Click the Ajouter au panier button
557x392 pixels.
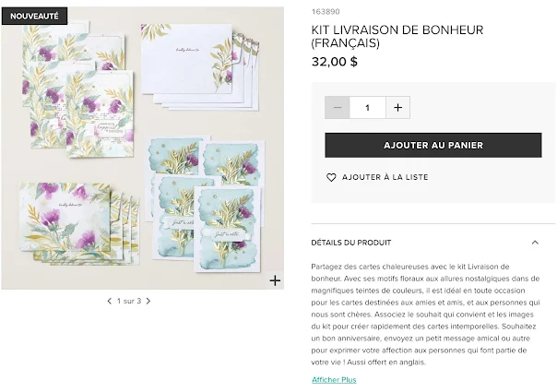433,145
